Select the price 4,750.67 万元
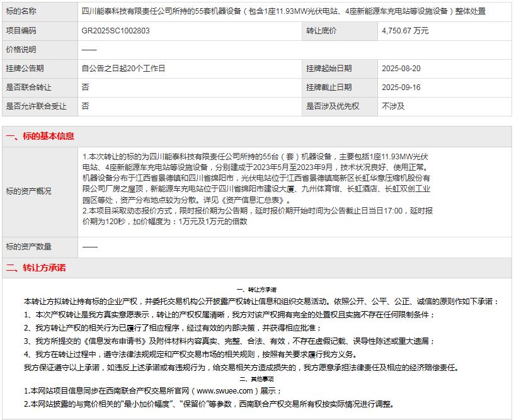514x420 pixels. pos(405,31)
